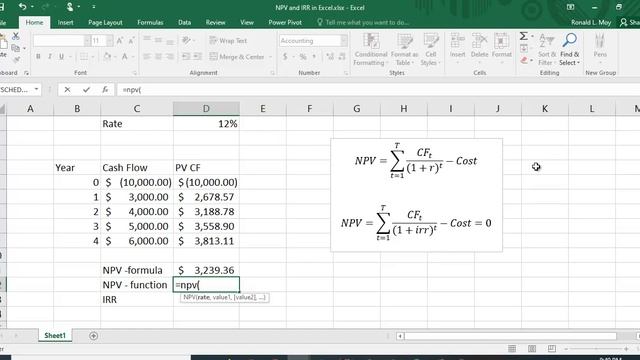Open Merge & Center dropdown arrow

(270, 57)
